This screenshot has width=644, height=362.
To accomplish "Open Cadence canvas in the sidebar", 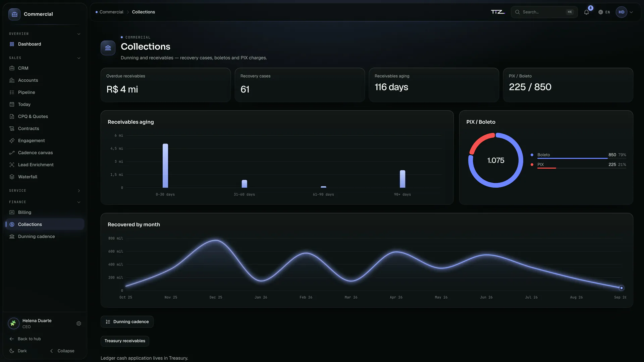I will pyautogui.click(x=45, y=153).
